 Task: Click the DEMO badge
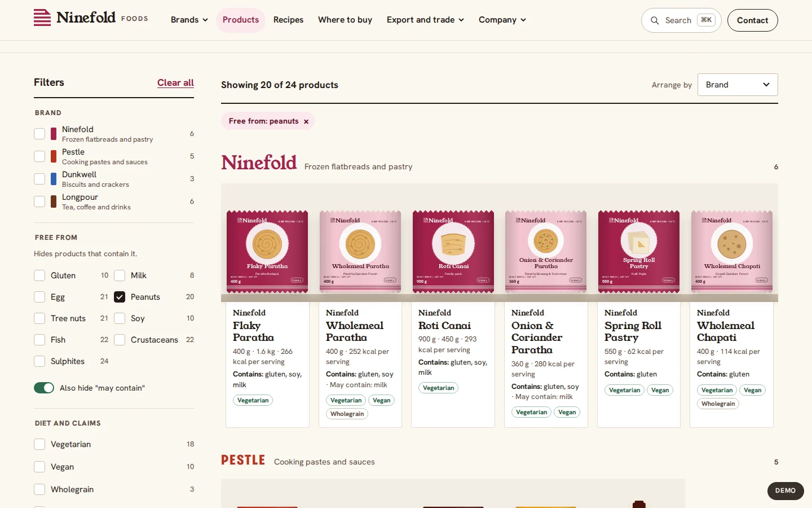pyautogui.click(x=785, y=491)
